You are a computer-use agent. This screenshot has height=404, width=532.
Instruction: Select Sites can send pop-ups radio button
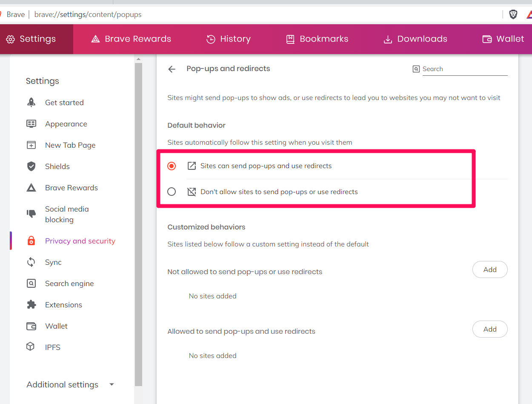172,166
